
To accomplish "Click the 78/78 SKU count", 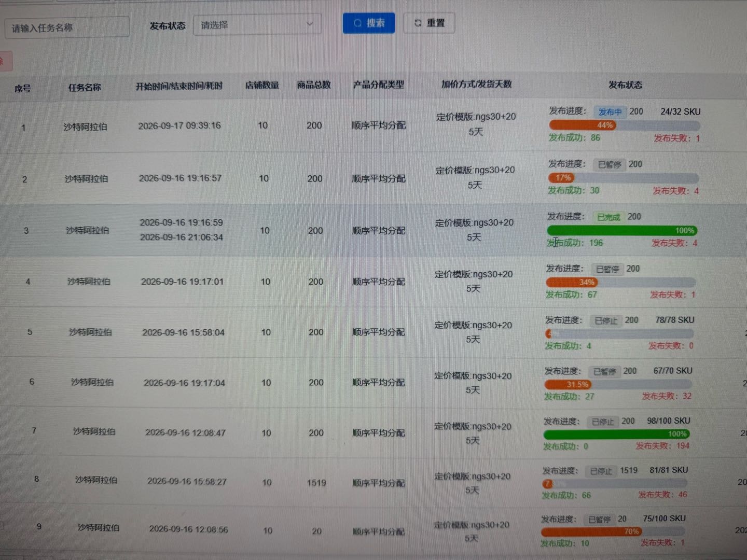I will click(x=675, y=320).
